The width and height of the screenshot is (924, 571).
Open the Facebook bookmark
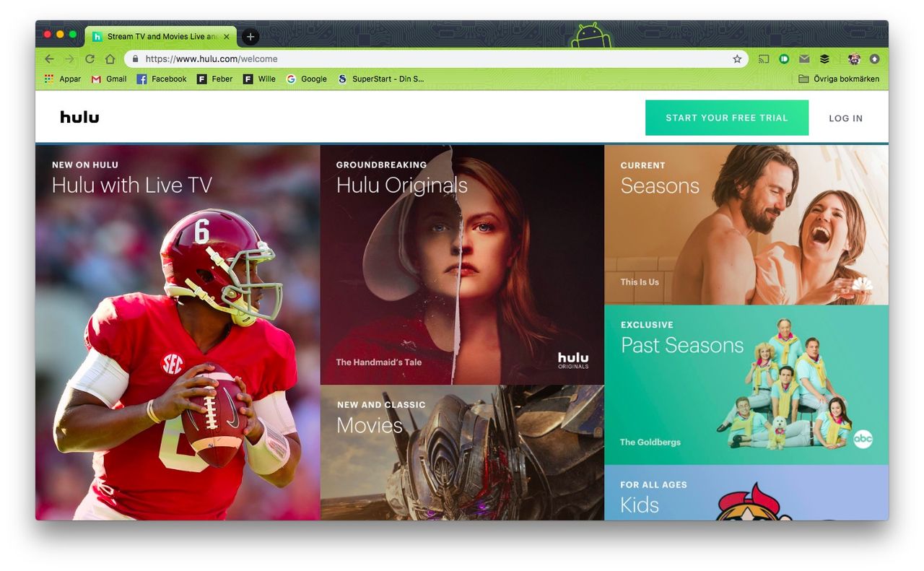(x=162, y=79)
